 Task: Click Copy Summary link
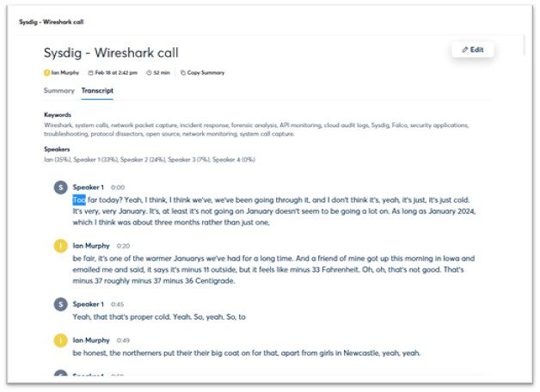pos(206,72)
